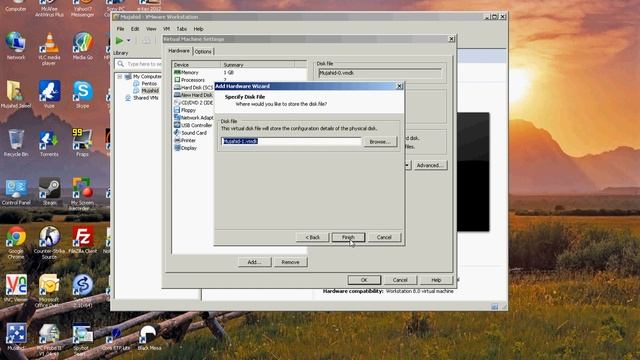Click the Add button under device list

click(x=254, y=262)
